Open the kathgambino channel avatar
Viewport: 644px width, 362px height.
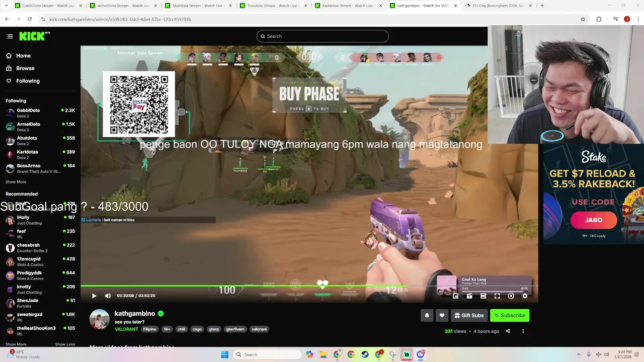point(100,319)
